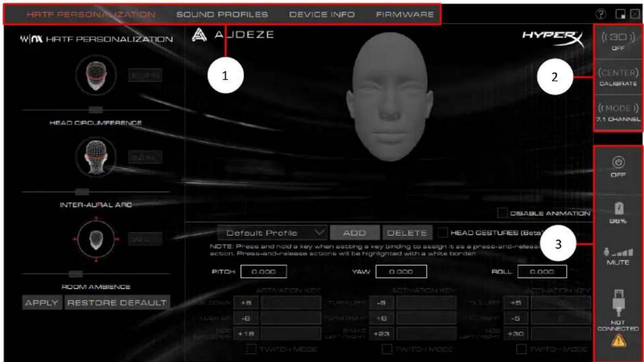Click the +23 shake threshold field
This screenshot has height=362, width=644.
(381, 334)
